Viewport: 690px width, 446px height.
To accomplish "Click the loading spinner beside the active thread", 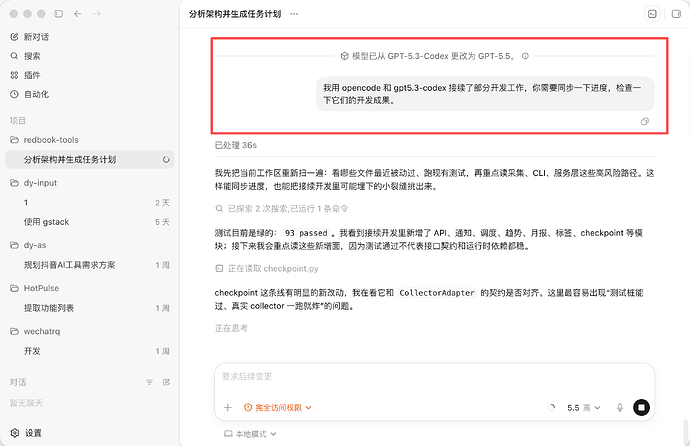I will (x=166, y=160).
